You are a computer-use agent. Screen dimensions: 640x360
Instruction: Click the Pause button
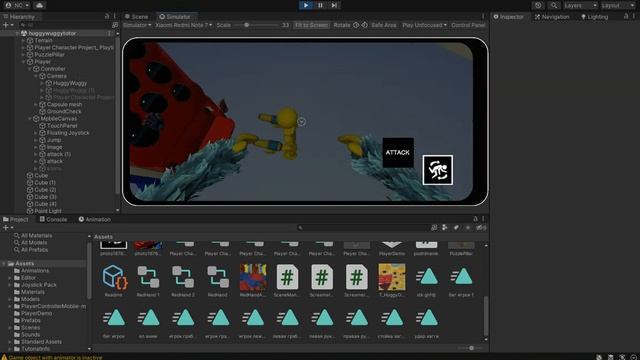320,5
